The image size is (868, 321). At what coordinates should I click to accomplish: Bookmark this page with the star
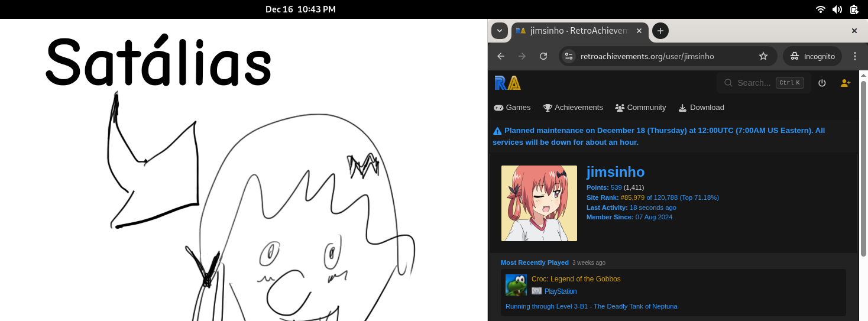763,56
